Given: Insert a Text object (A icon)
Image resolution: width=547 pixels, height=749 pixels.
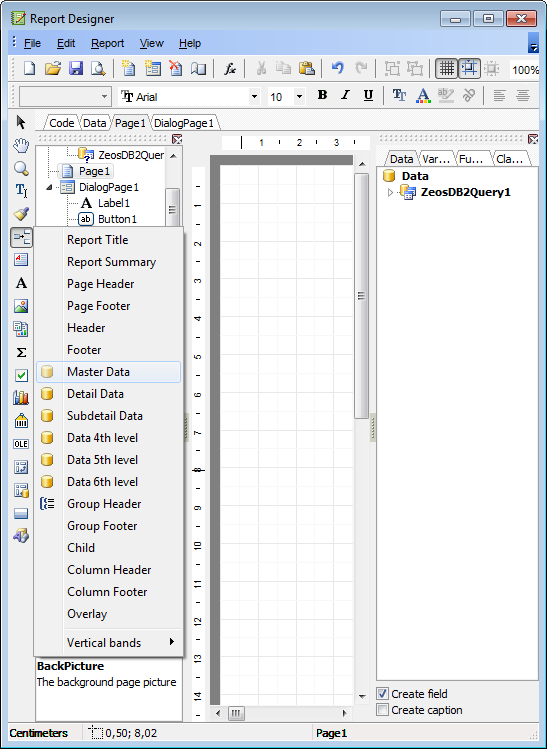Looking at the screenshot, I should (21, 283).
